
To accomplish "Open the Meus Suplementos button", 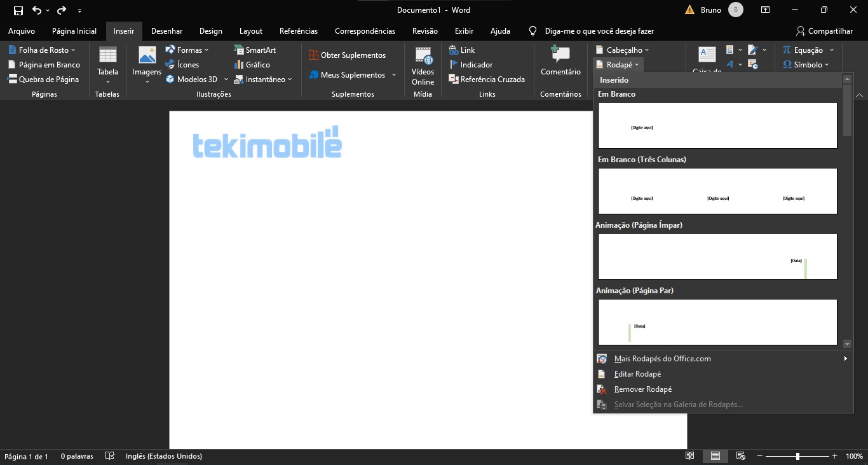I will point(348,74).
